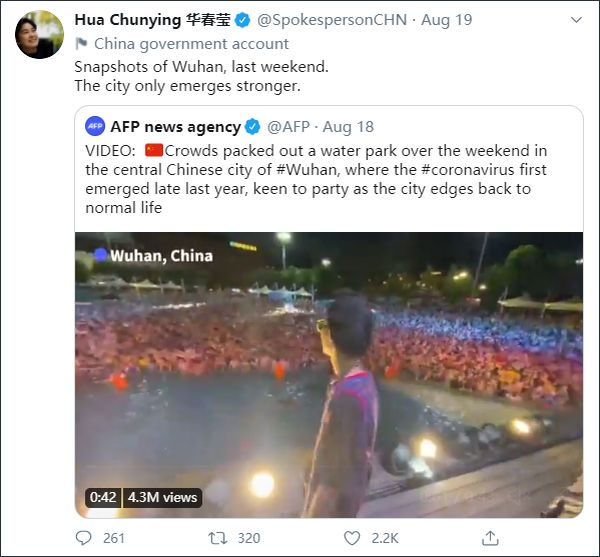Click Hua Chunying's profile avatar
The height and width of the screenshot is (557, 600).
tap(37, 37)
